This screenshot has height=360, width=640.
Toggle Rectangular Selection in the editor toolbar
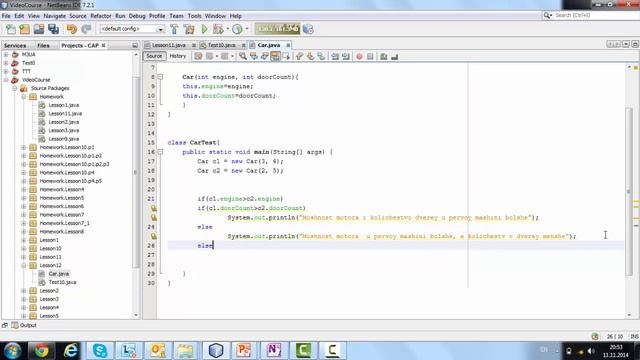point(286,56)
